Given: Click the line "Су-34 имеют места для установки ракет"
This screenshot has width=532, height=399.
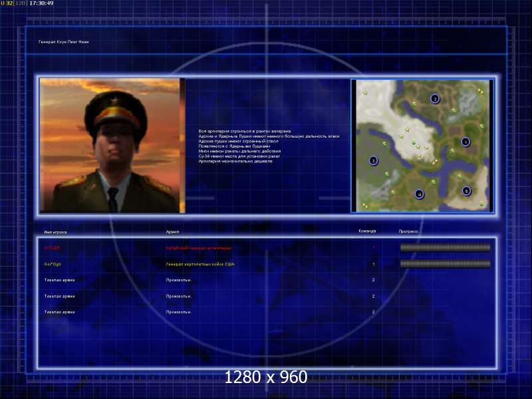Looking at the screenshot, I should click(x=239, y=156).
